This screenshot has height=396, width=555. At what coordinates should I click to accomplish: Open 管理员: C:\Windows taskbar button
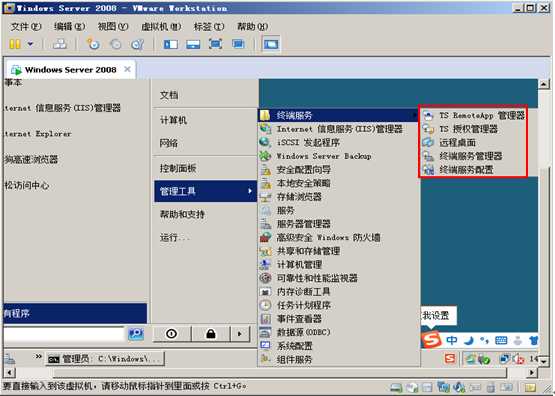pyautogui.click(x=105, y=359)
